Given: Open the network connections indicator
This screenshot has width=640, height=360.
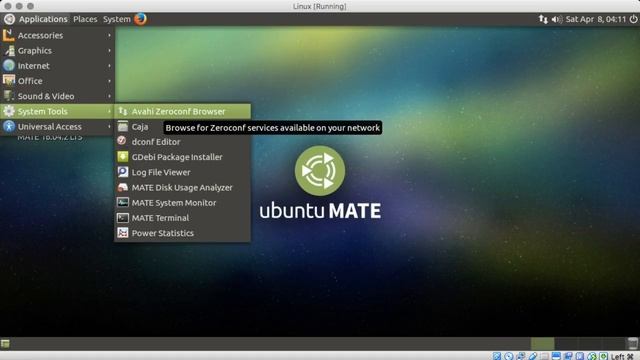Looking at the screenshot, I should [543, 19].
